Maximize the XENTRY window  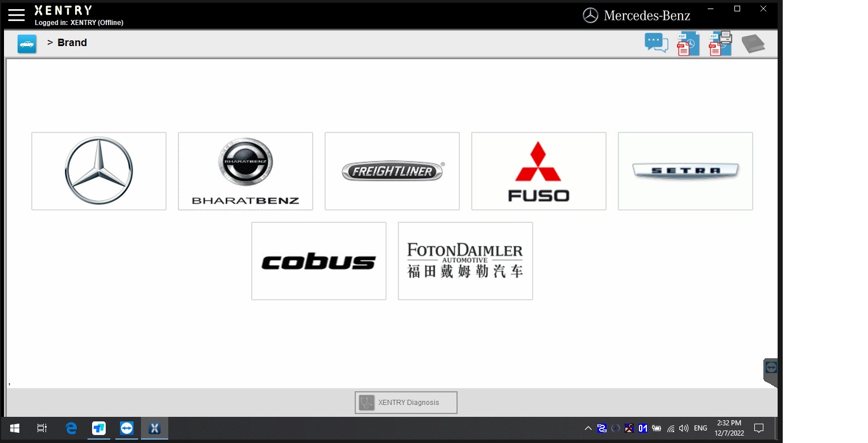tap(737, 9)
